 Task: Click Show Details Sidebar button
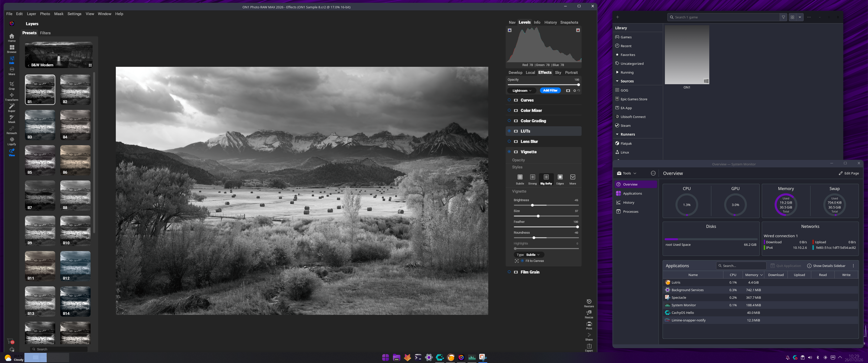826,266
